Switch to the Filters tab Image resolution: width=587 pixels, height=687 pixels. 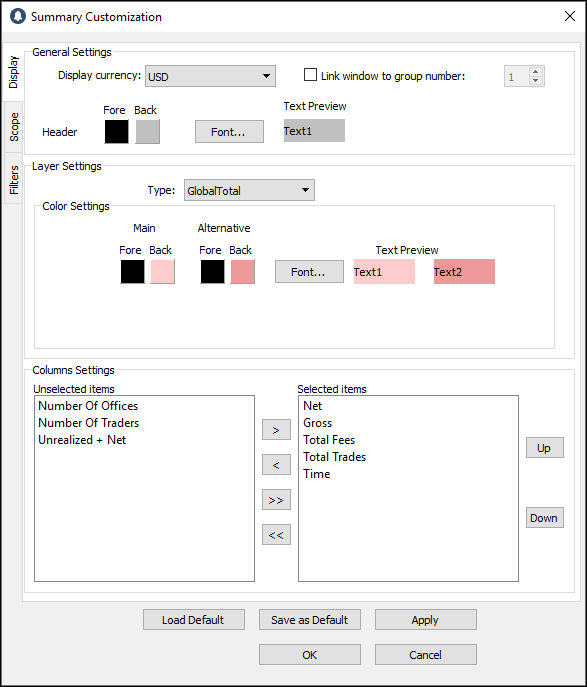[x=14, y=180]
